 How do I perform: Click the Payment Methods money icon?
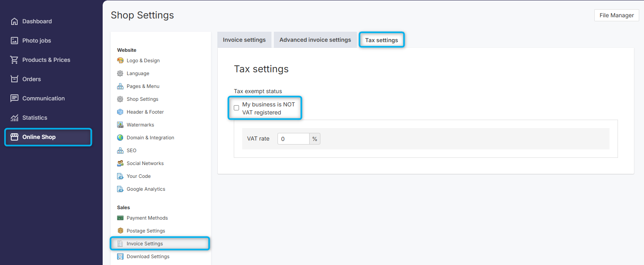(x=120, y=218)
